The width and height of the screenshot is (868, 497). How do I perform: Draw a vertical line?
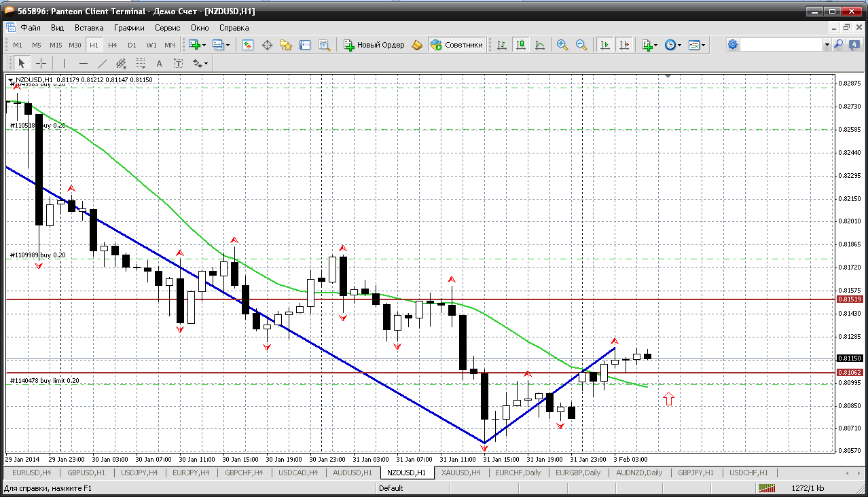(64, 63)
